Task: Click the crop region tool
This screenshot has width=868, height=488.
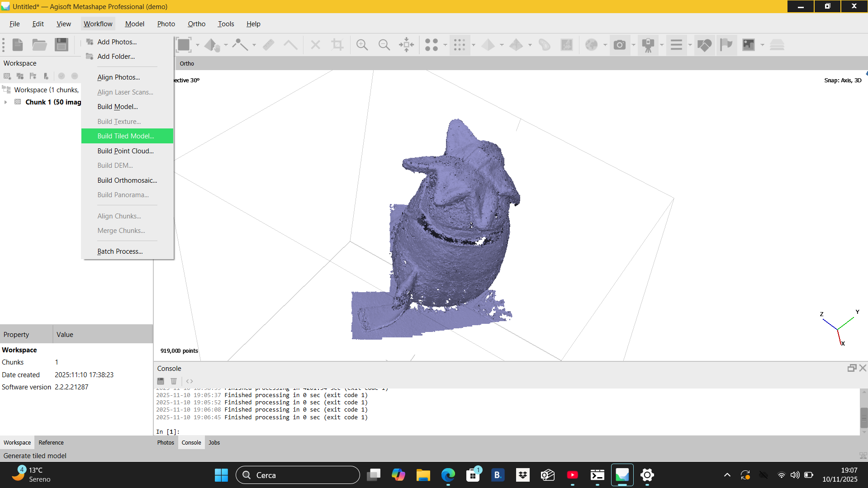Action: point(337,45)
